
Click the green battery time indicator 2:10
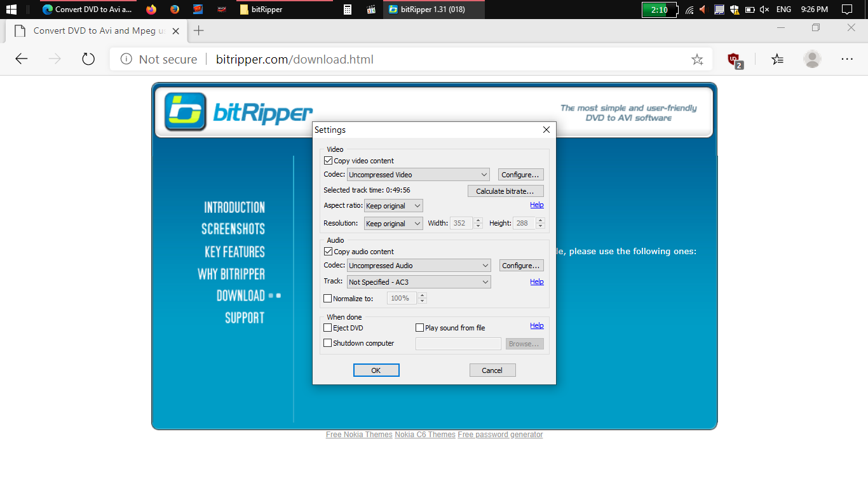[x=659, y=10]
